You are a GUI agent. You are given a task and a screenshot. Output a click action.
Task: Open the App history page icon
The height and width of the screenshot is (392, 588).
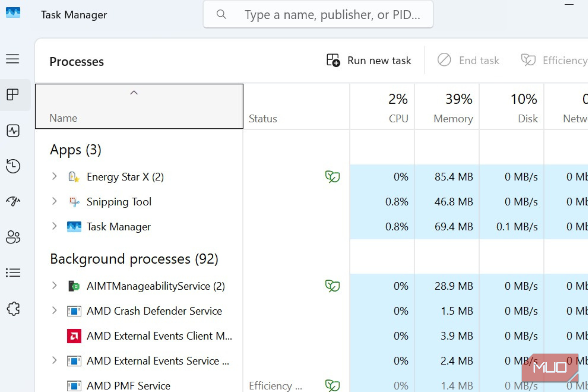[13, 166]
